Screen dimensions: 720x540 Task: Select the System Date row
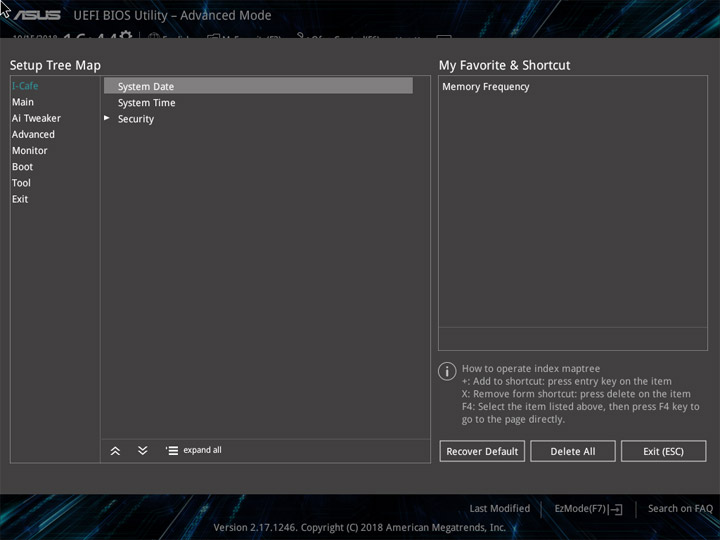[258, 86]
